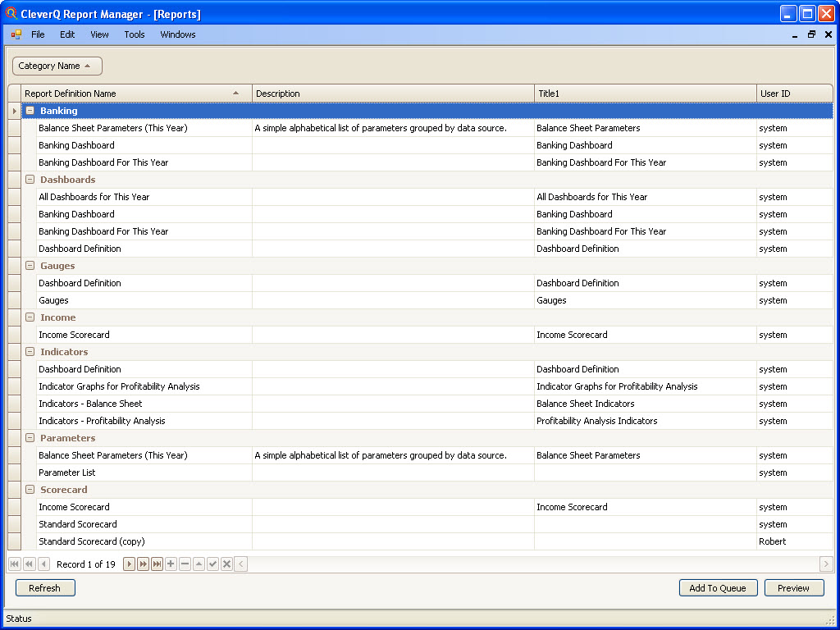Advance to the next record
Viewport: 840px width, 630px height.
coord(129,564)
